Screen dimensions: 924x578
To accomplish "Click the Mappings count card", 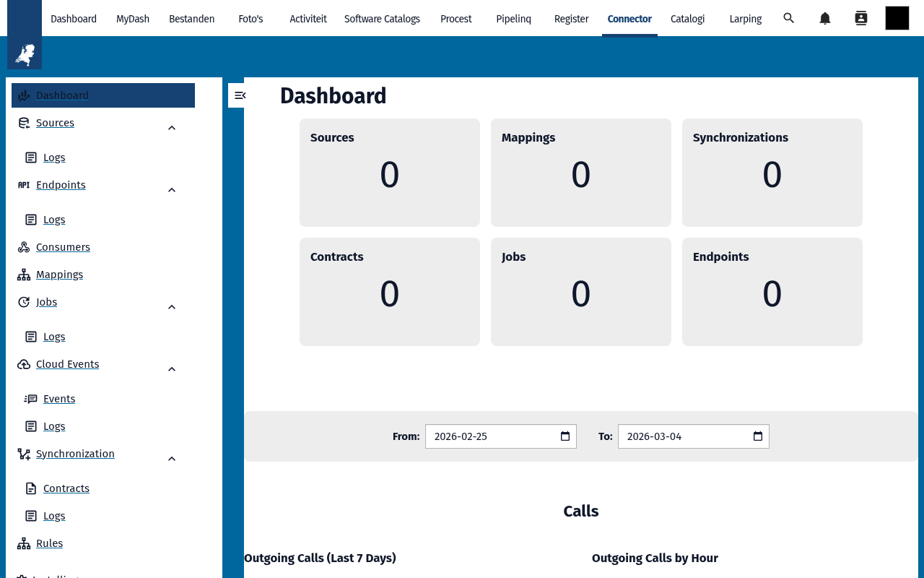I will coord(581,173).
